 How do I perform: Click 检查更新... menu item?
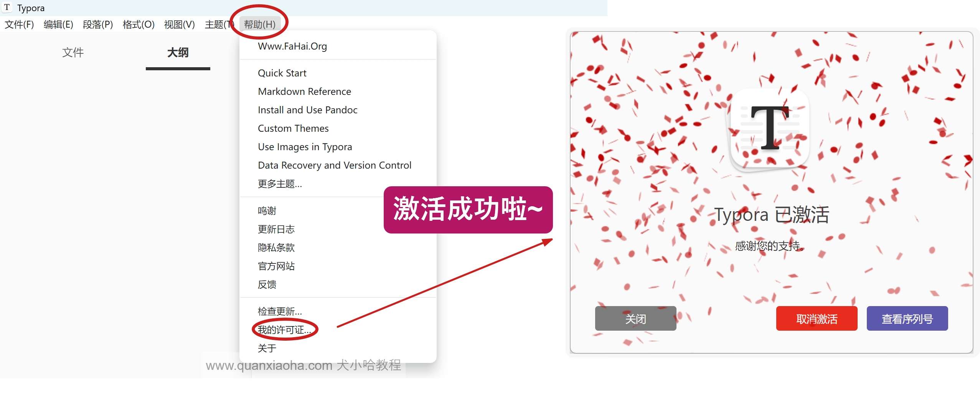(x=280, y=311)
